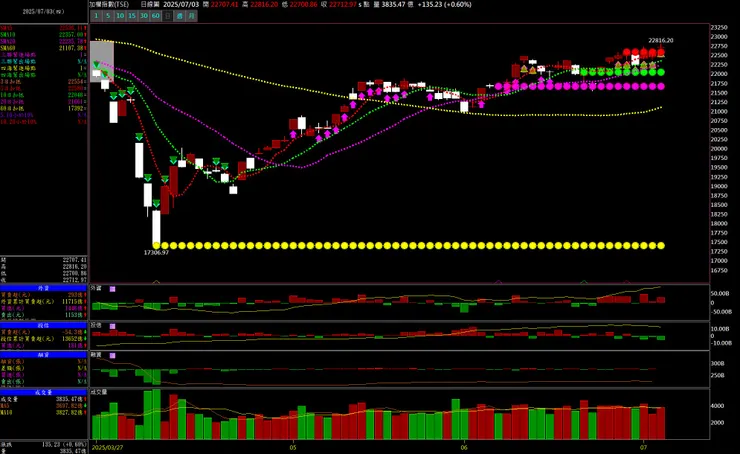Click the last red circle signal marker

(x=661, y=52)
